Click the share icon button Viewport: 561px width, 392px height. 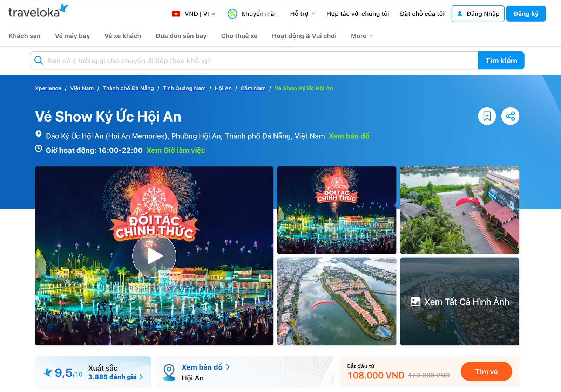pyautogui.click(x=510, y=116)
